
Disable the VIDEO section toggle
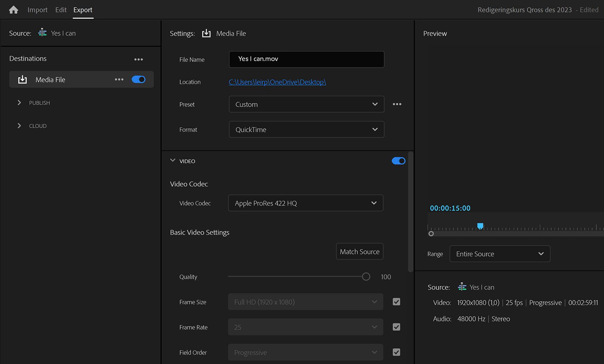pos(398,160)
